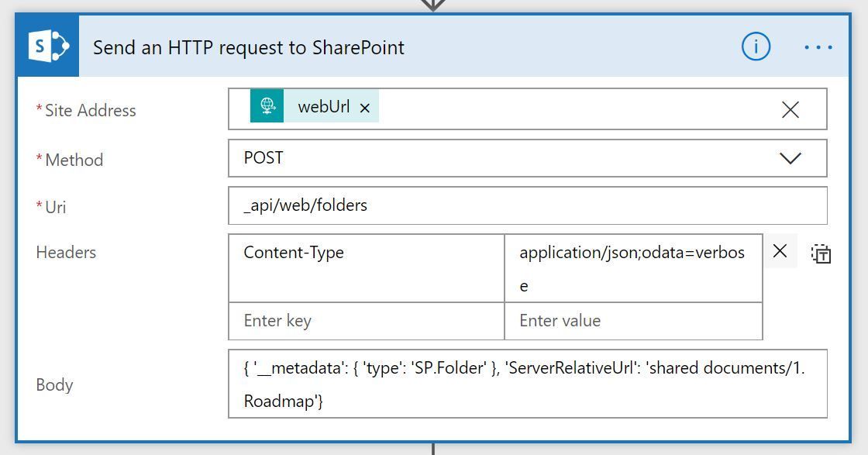Screen dimensions: 868x455
Task: Place cursor in the Site Address field
Action: click(542, 109)
